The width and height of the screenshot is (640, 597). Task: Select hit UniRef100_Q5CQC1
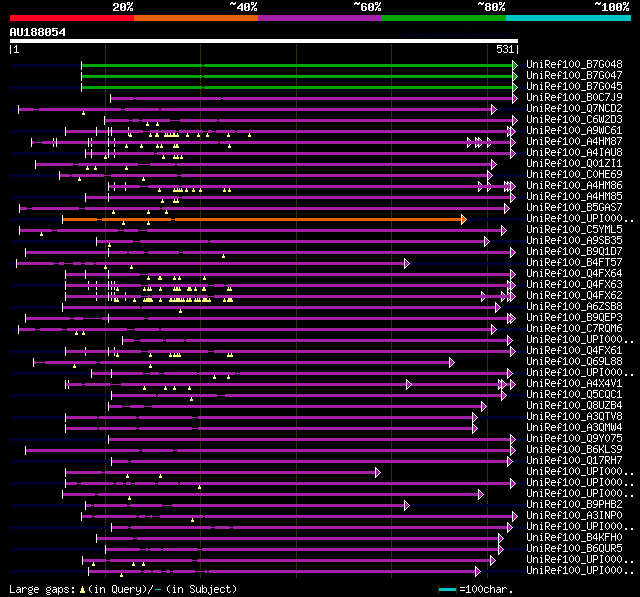(x=574, y=395)
